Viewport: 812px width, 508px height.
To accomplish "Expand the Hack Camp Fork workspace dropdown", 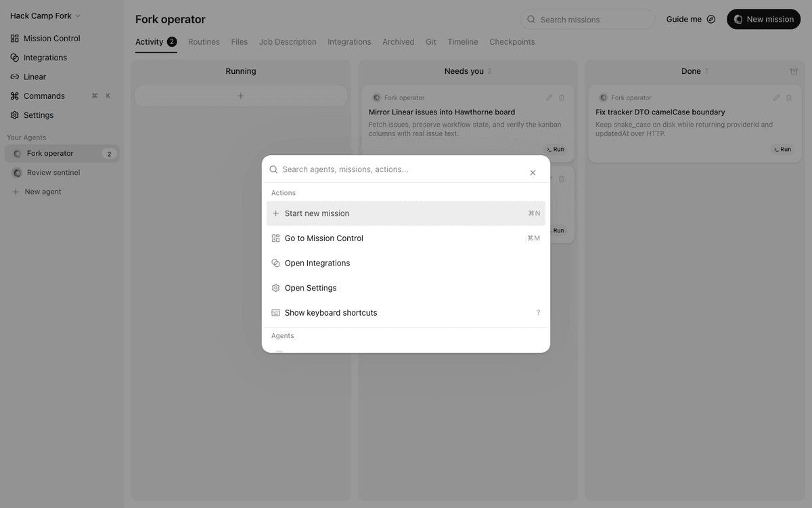I will 45,16.
